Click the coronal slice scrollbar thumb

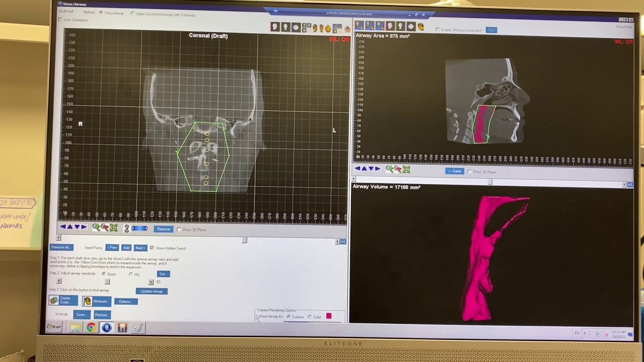click(x=245, y=240)
